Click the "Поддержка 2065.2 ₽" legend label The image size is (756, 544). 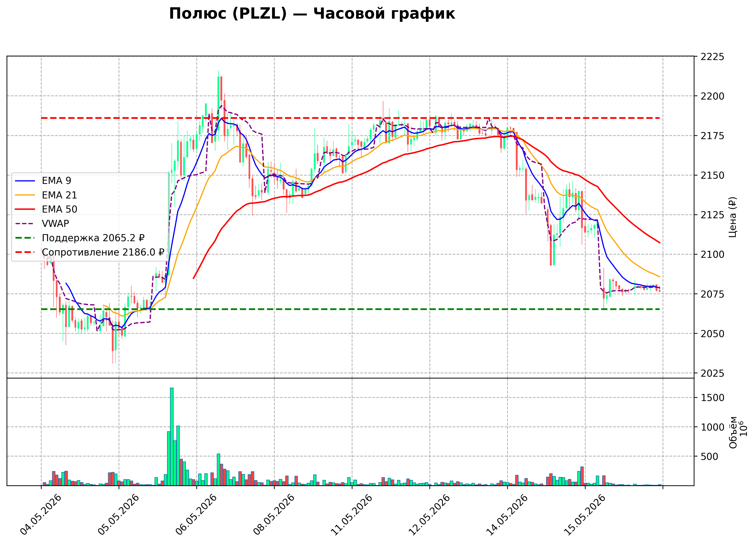93,238
